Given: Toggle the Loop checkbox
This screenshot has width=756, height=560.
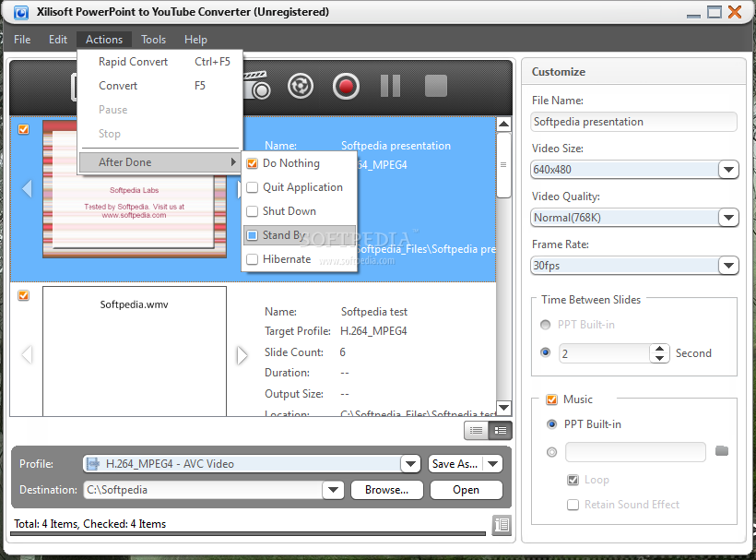Looking at the screenshot, I should pos(573,480).
